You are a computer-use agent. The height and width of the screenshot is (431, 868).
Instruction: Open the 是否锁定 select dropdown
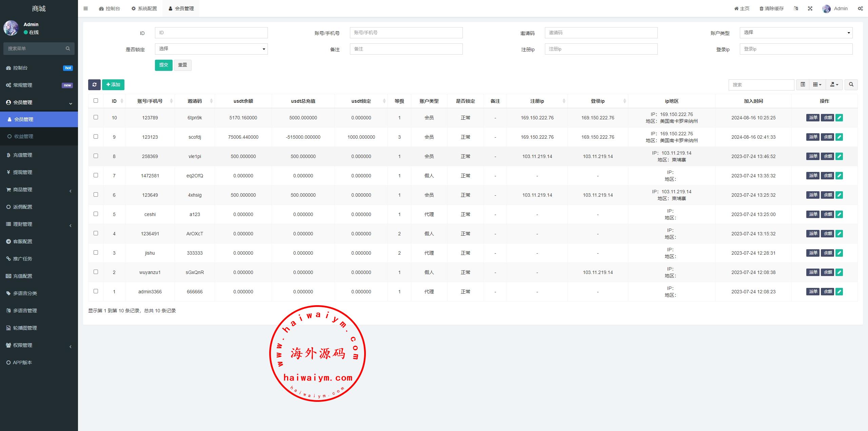[x=211, y=49]
